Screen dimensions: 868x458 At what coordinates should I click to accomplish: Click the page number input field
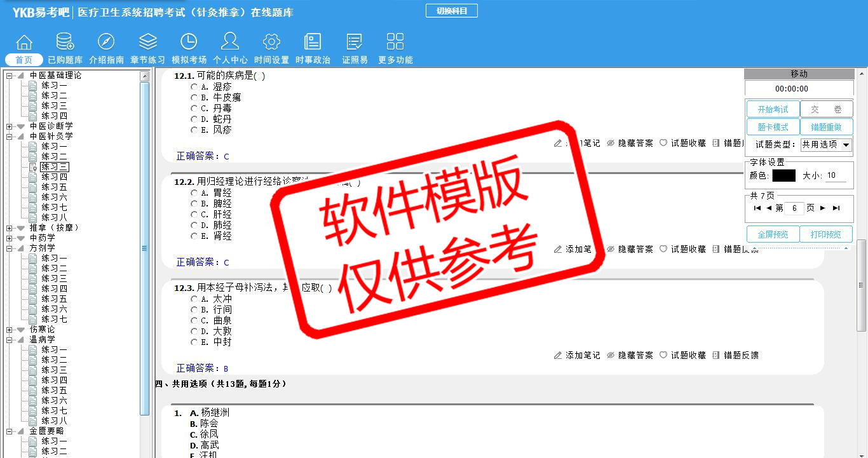(x=794, y=208)
